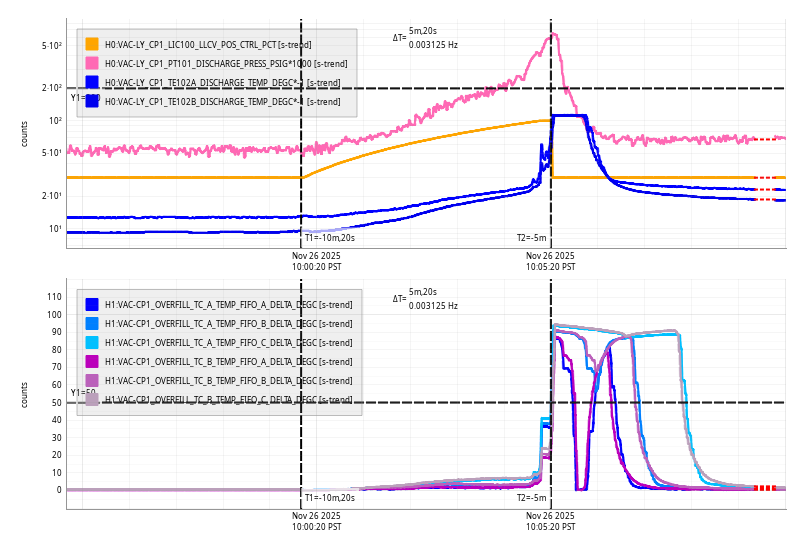Click the TC_A_TEMP_FIFO_A legend swatch
The height and width of the screenshot is (551, 804).
(92, 304)
